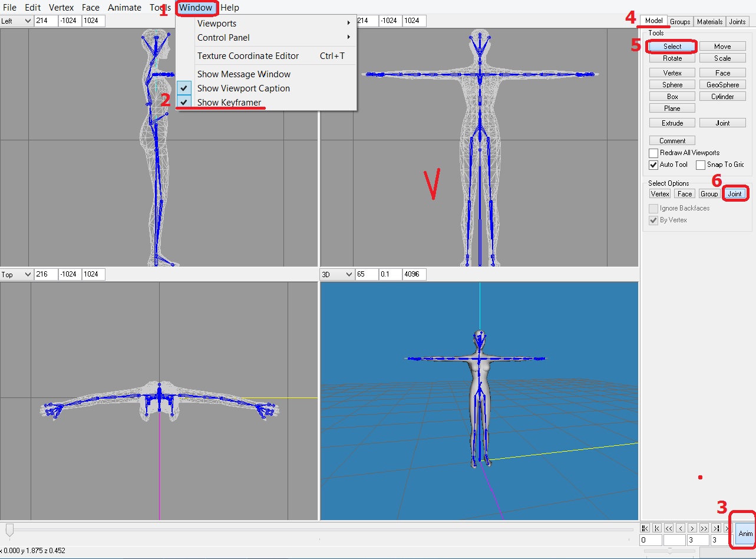Enable Snap To Grid checkbox
Screen dimensions: 756x559
click(x=701, y=165)
